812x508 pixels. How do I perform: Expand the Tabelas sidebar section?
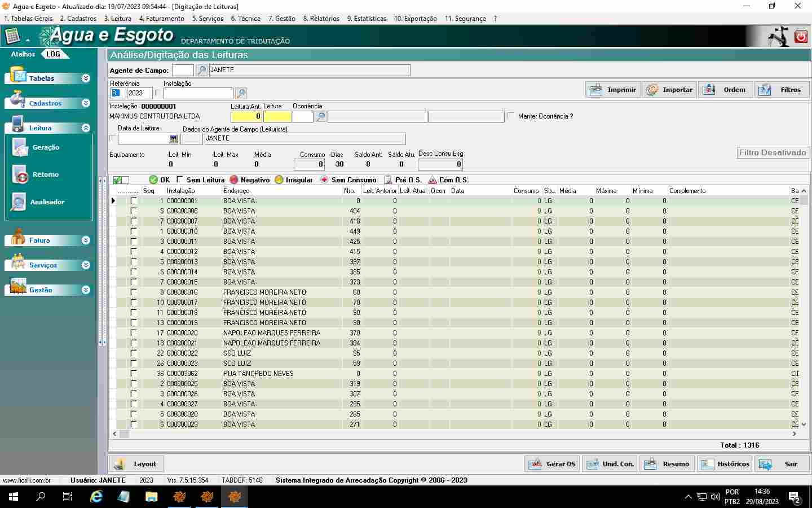pos(86,78)
